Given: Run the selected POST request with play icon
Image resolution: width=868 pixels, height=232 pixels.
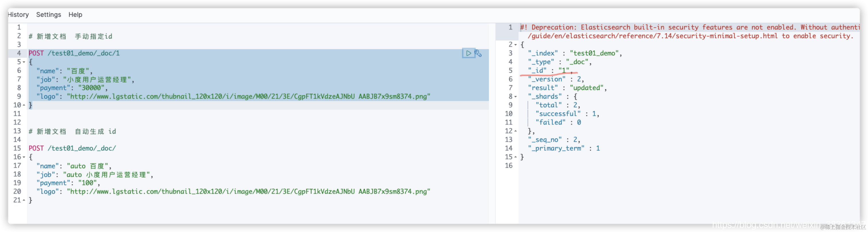Looking at the screenshot, I should pyautogui.click(x=468, y=53).
